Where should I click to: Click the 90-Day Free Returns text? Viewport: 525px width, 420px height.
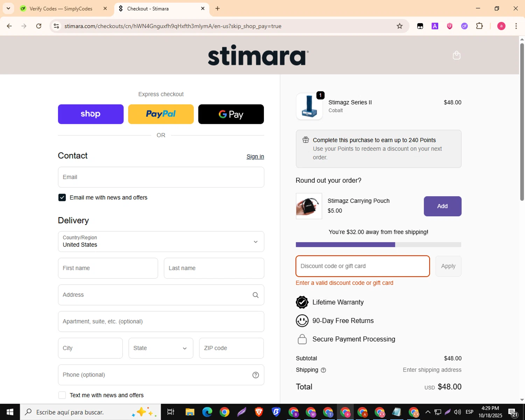pyautogui.click(x=343, y=321)
